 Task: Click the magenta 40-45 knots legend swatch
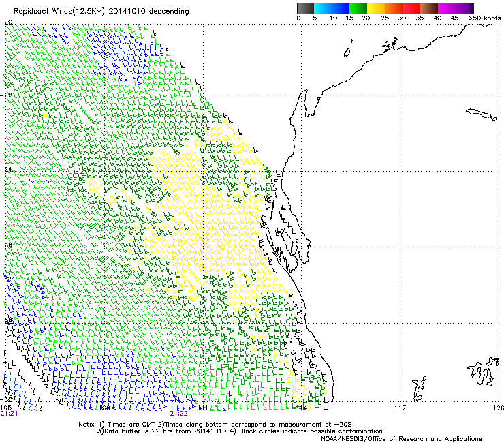point(447,8)
